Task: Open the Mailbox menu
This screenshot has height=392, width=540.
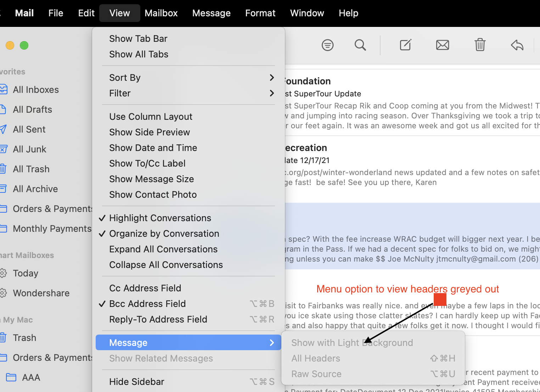Action: point(161,13)
